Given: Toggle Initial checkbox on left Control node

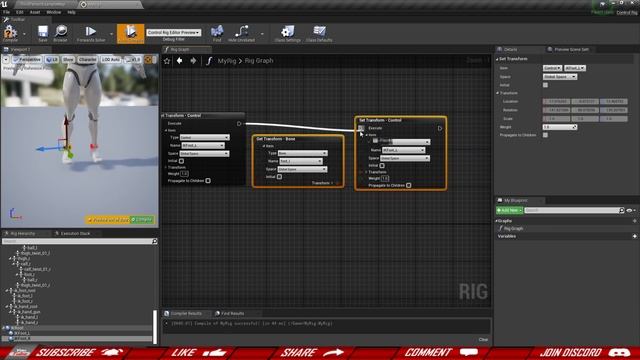Looking at the screenshot, I should 181,161.
